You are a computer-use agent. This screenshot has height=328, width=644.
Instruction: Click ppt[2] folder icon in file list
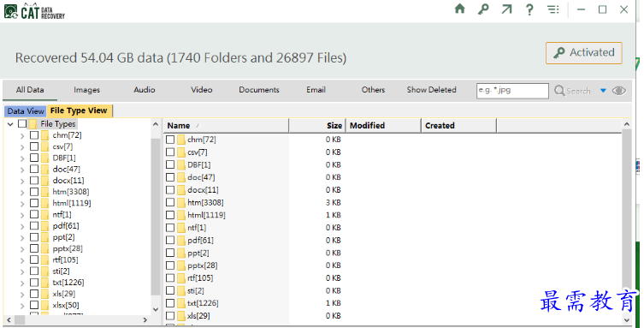coord(181,253)
